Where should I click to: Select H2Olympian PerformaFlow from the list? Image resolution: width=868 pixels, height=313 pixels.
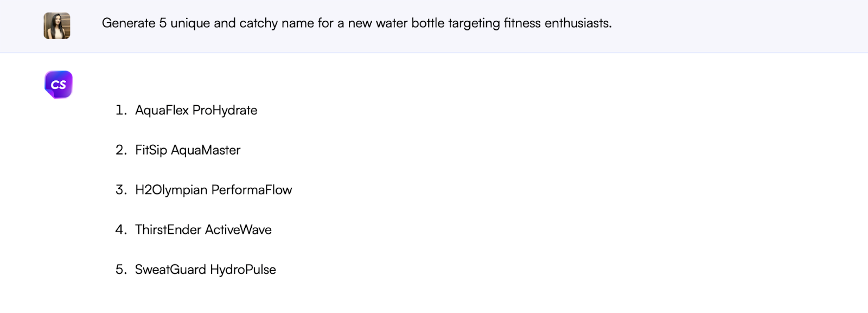213,190
